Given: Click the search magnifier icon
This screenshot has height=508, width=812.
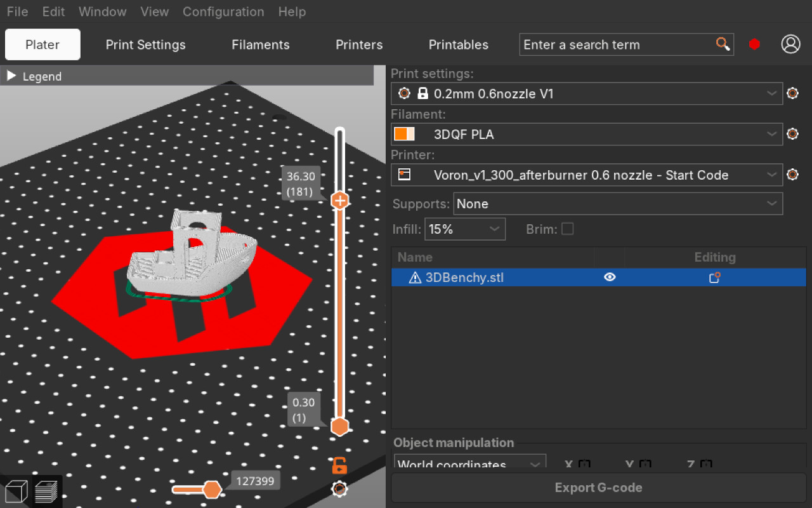Looking at the screenshot, I should (723, 44).
